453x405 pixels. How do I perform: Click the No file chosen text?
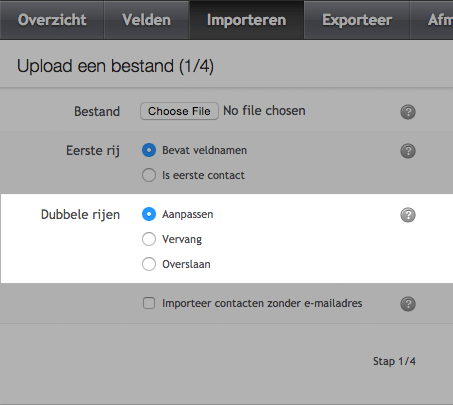pyautogui.click(x=264, y=111)
